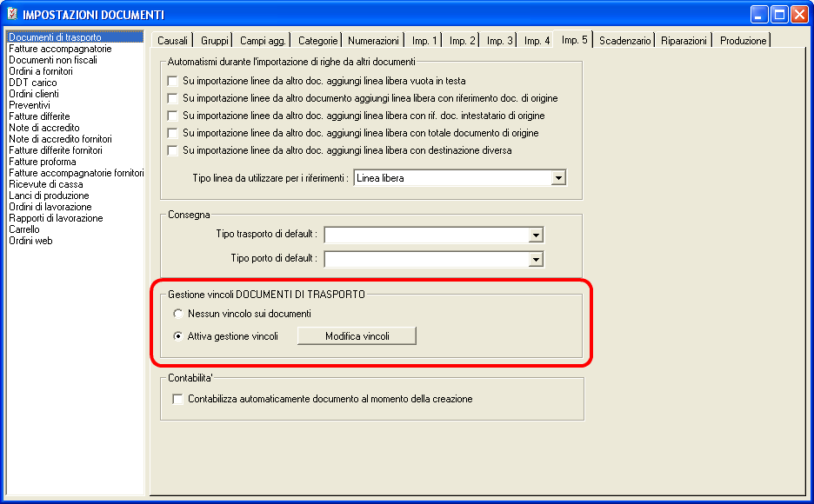Image resolution: width=814 pixels, height=504 pixels.
Task: Select Fatture accompagnatorie fornitori entry
Action: tap(76, 173)
